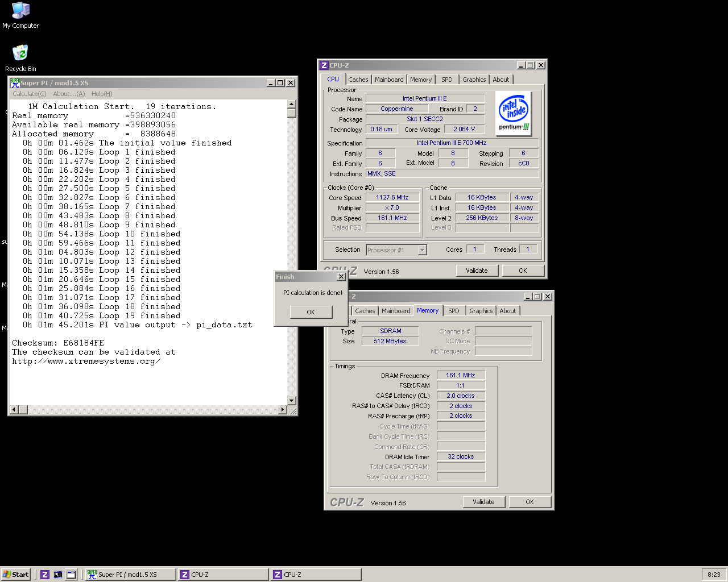Click the Level 2 256 KBytes cache field
This screenshot has height=582, width=728.
coord(482,218)
